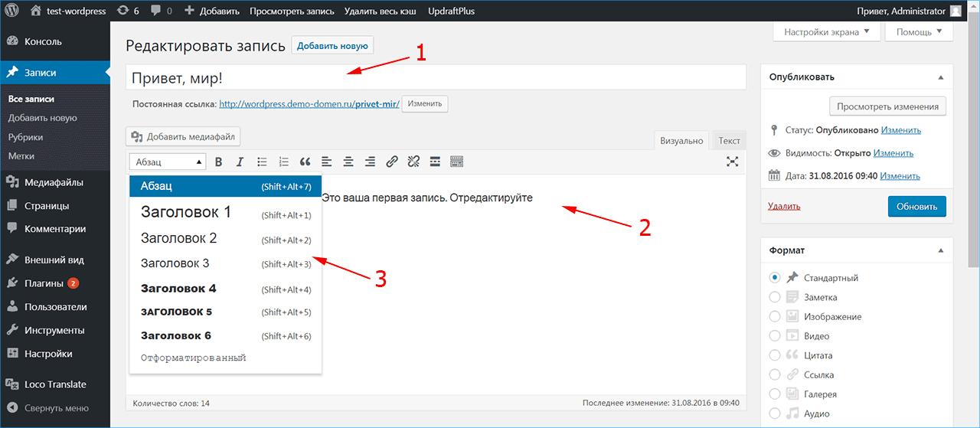
Task: Click the insert link chain icon
Action: (x=392, y=162)
